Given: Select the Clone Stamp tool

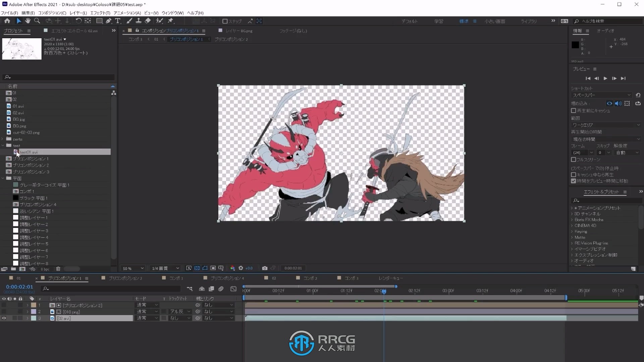Looking at the screenshot, I should tap(138, 21).
